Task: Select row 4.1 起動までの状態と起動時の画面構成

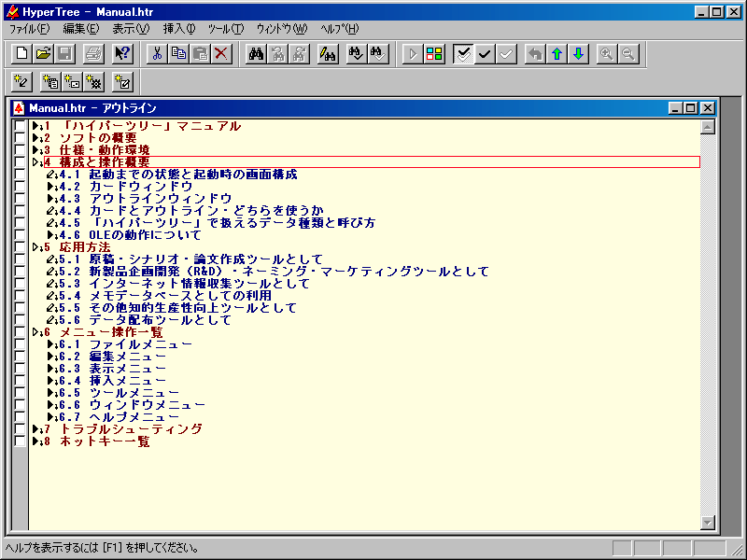Action: tap(178, 175)
